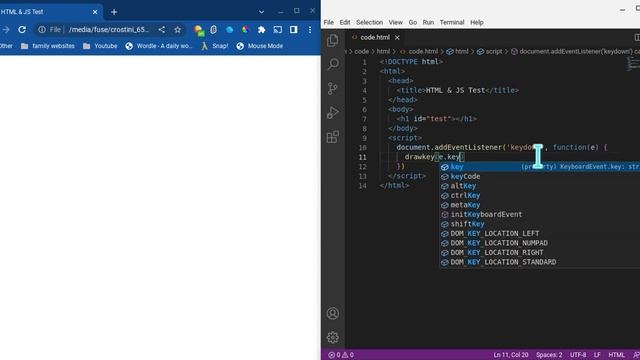Viewport: 640px width, 360px height.
Task: Open the Source Control view
Action: coord(333,88)
